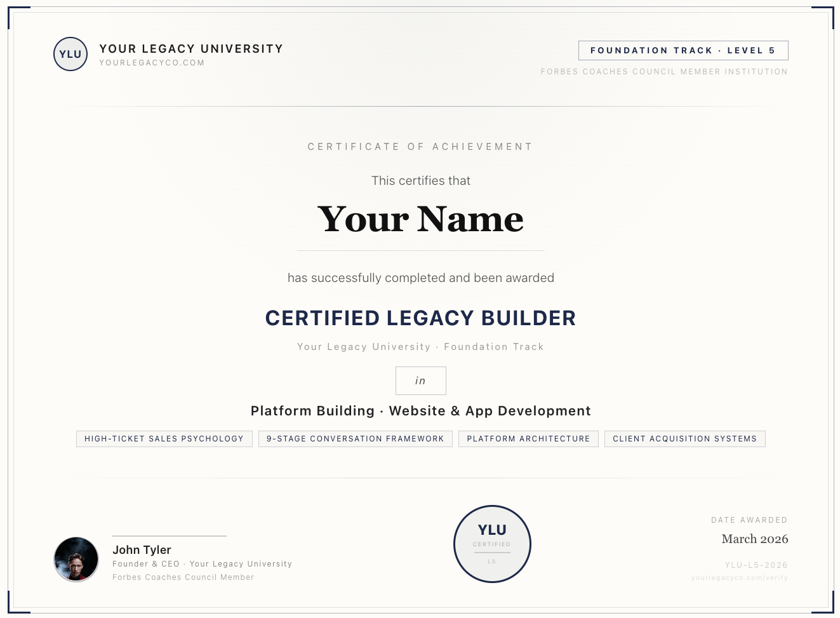Select the High-Ticket Sales Psychology tag

click(x=164, y=439)
